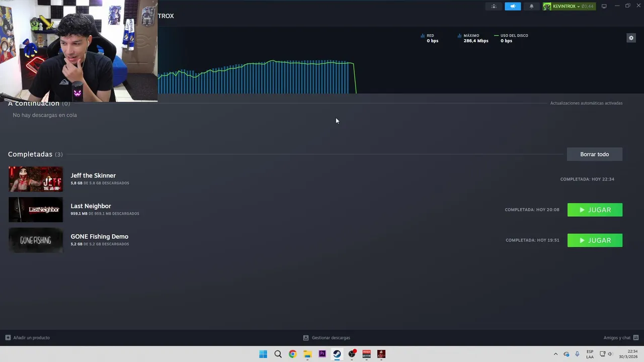This screenshot has width=644, height=362.
Task: Open OBS Studio from the taskbar
Action: tap(352, 354)
